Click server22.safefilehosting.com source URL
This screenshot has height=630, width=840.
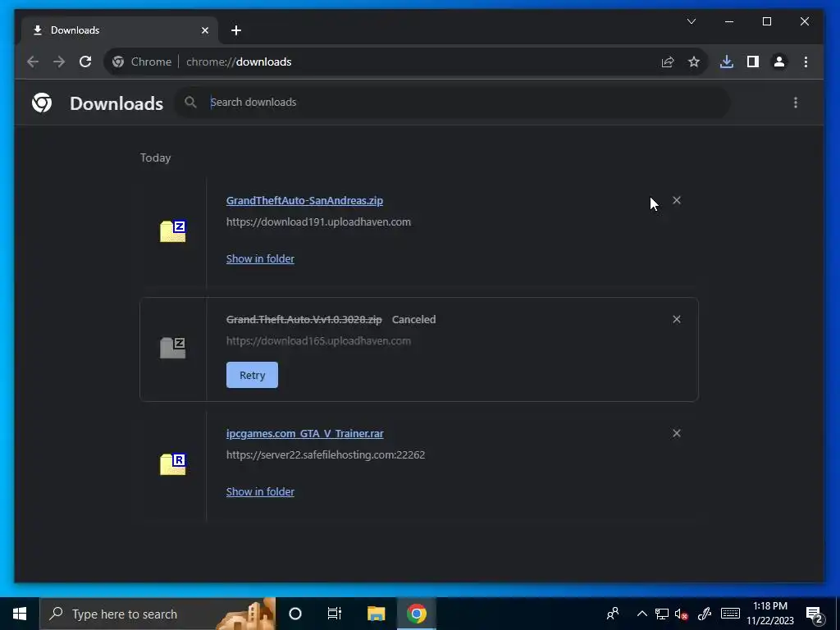pos(325,454)
